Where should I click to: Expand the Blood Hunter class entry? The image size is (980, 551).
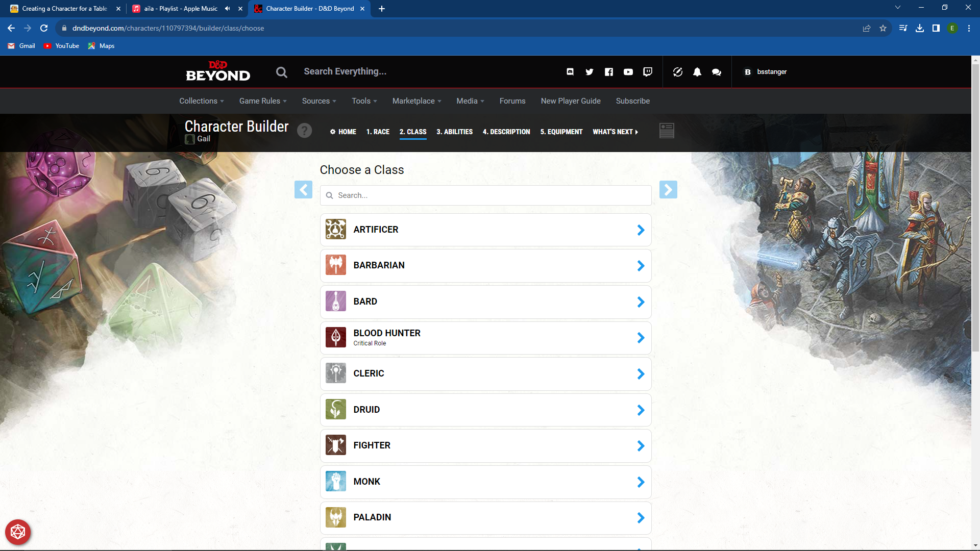(x=641, y=337)
